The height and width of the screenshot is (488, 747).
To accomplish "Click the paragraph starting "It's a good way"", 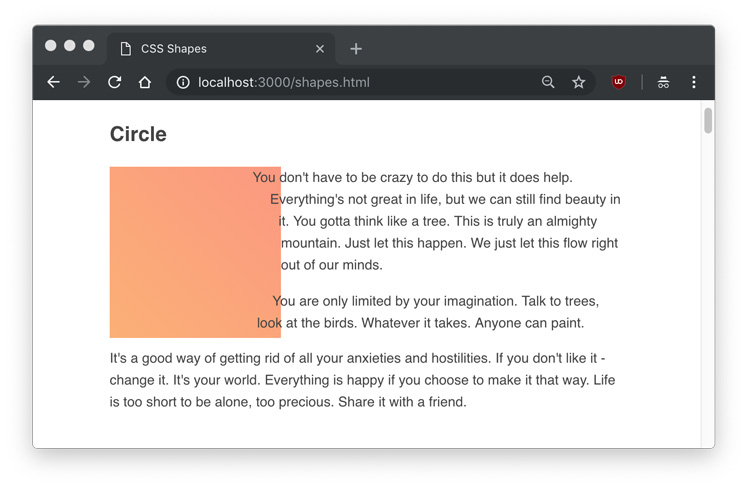I will 362,380.
